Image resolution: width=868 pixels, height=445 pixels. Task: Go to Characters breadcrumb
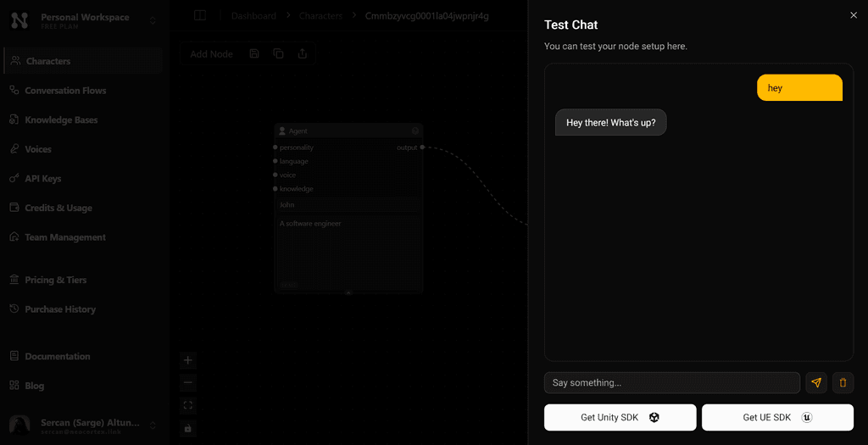(320, 15)
